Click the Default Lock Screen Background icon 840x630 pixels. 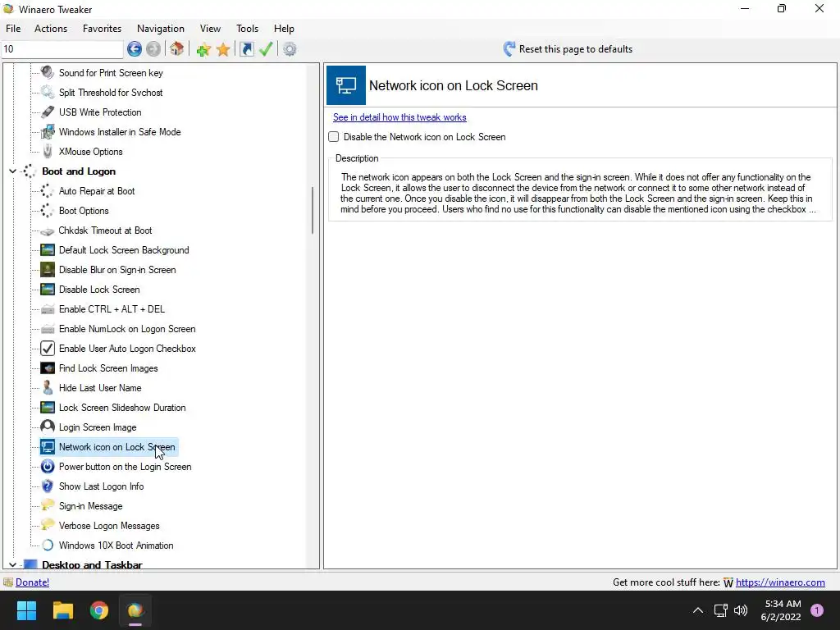tap(48, 250)
